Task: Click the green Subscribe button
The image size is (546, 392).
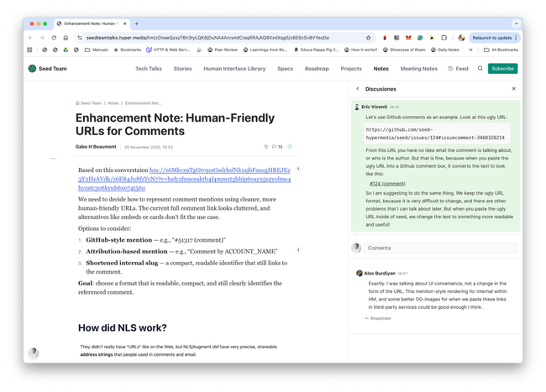Action: pyautogui.click(x=502, y=69)
